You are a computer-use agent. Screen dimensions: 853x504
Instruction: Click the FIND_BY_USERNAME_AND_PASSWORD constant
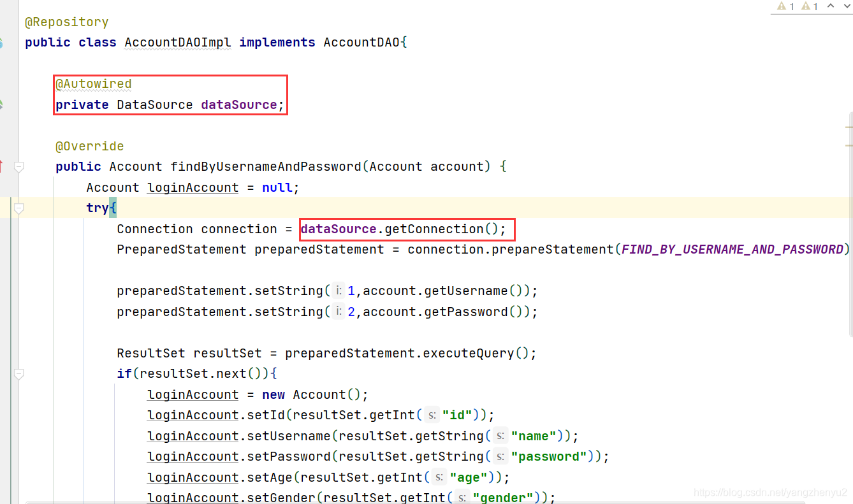coord(733,250)
